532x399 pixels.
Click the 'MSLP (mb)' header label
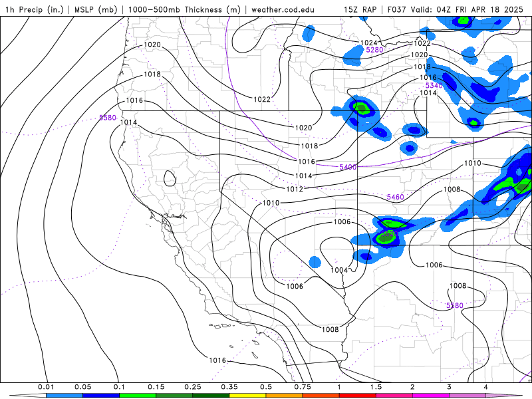95,9
